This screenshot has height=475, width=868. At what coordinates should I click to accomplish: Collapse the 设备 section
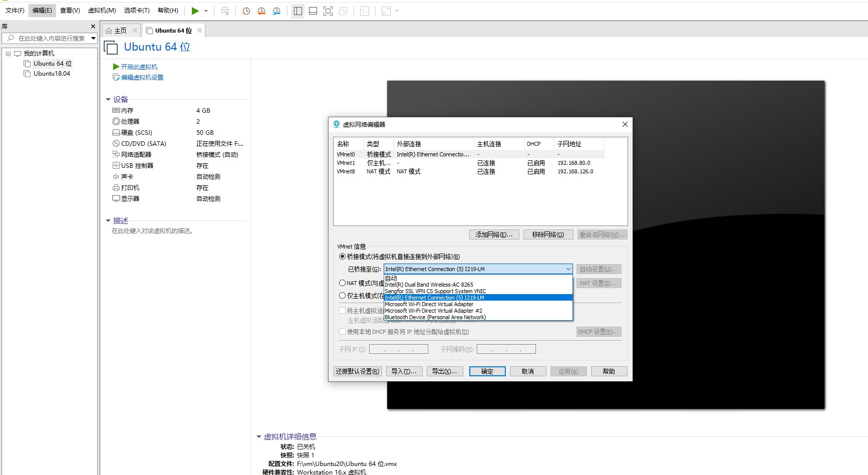(108, 100)
